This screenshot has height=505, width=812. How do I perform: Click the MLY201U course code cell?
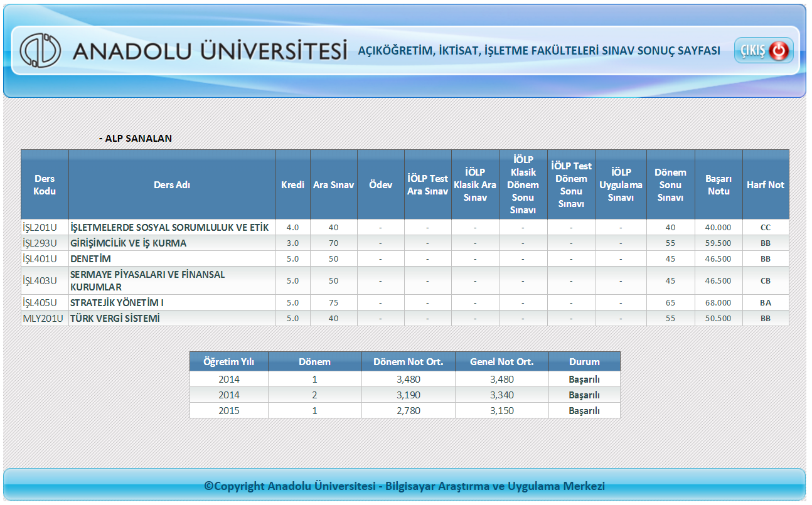(43, 318)
